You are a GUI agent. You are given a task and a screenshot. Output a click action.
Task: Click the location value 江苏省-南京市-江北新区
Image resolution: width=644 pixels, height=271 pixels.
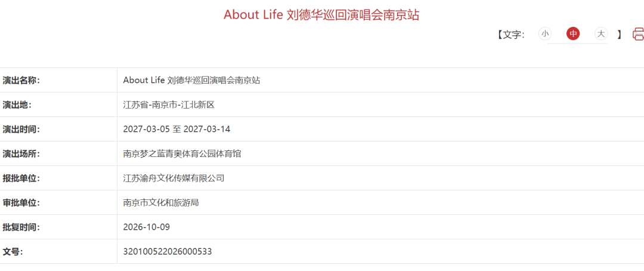tap(169, 104)
